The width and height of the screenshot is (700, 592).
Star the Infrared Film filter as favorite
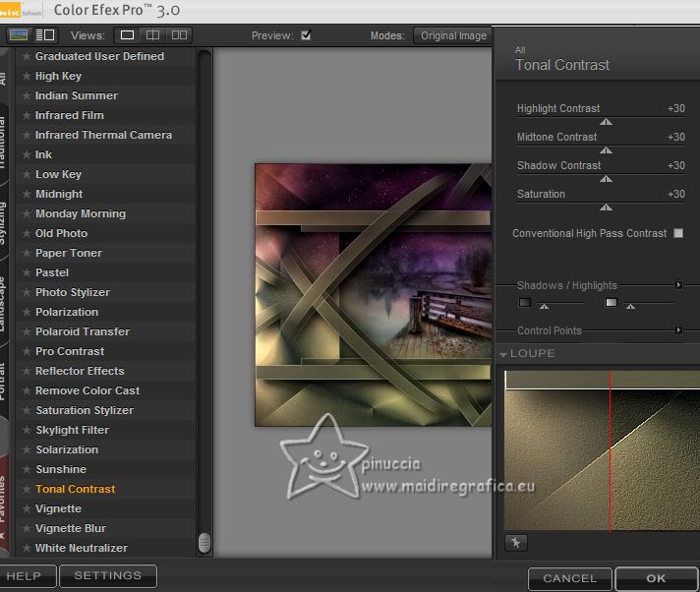[x=27, y=115]
